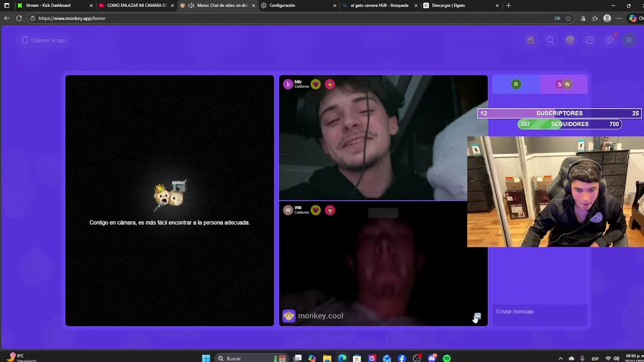The width and height of the screenshot is (644, 362).
Task: Close the Configuración tab
Action: click(335, 6)
